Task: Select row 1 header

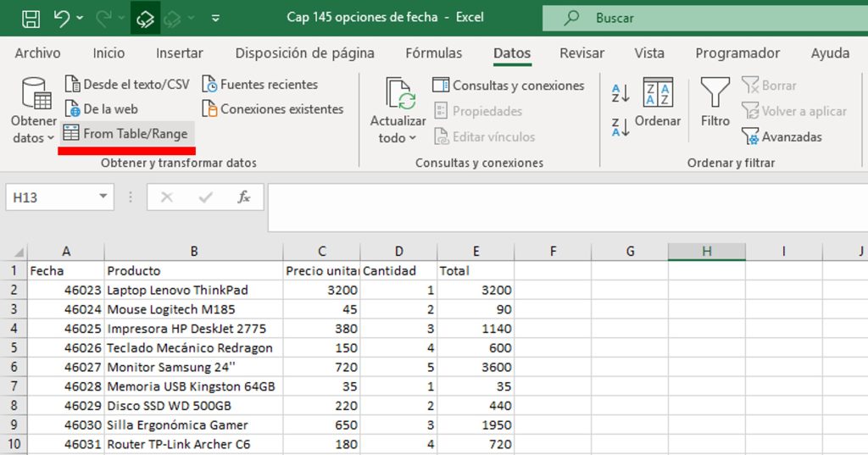Action: [x=14, y=270]
